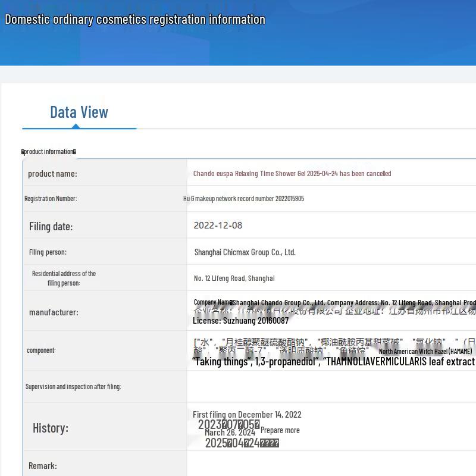Click the component row label
Screen dimensions: 476x476
point(41,350)
